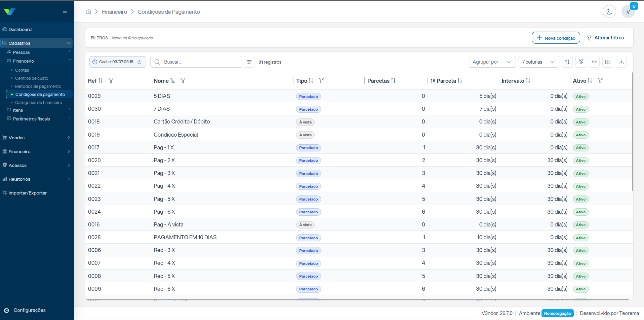This screenshot has height=320, width=644.
Task: Click the dark mode moon icon
Action: pos(609,12)
